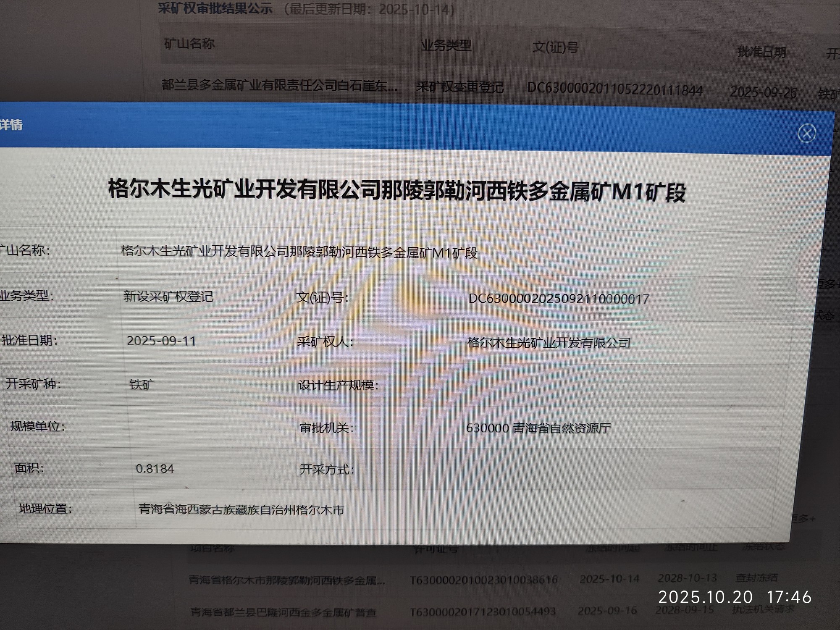The image size is (840, 630).
Task: Click the 业务类型 column header
Action: pyautogui.click(x=446, y=45)
